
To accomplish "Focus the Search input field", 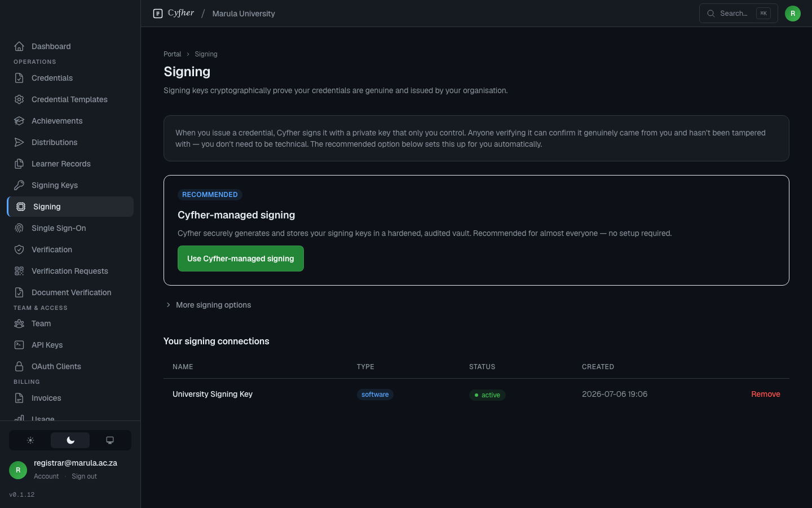I will click(738, 14).
